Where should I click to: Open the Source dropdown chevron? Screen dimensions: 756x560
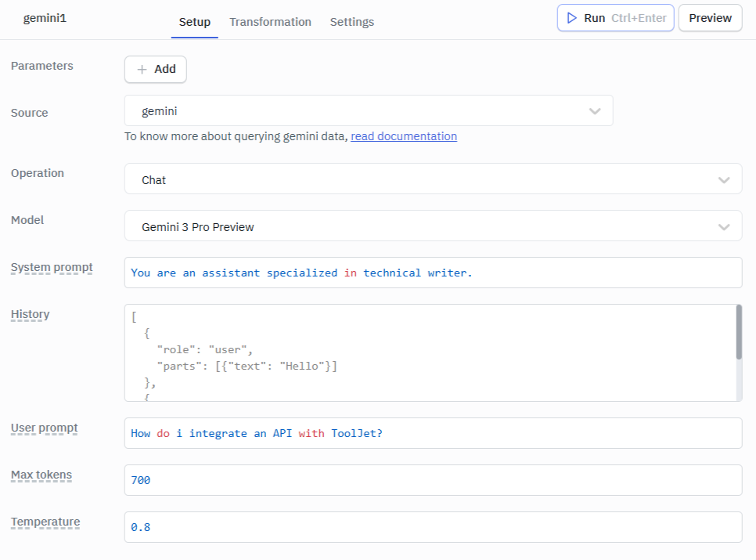click(x=594, y=110)
